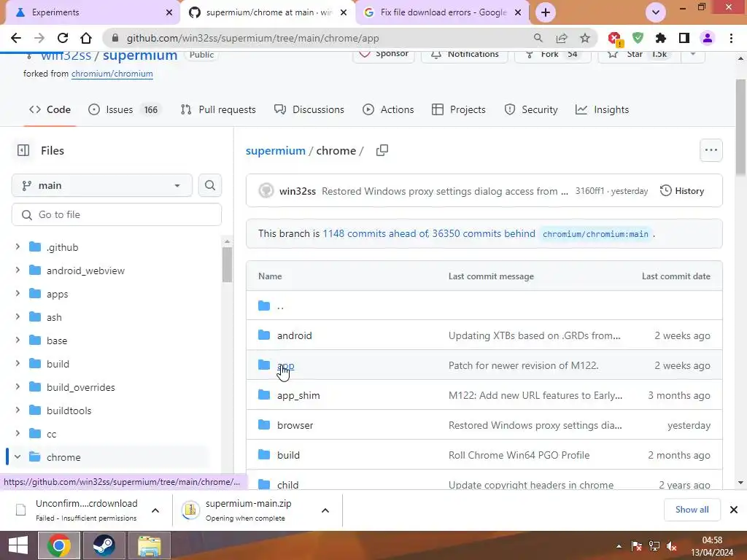The image size is (747, 560).
Task: Open the red ad blocker extension icon
Action: click(614, 39)
